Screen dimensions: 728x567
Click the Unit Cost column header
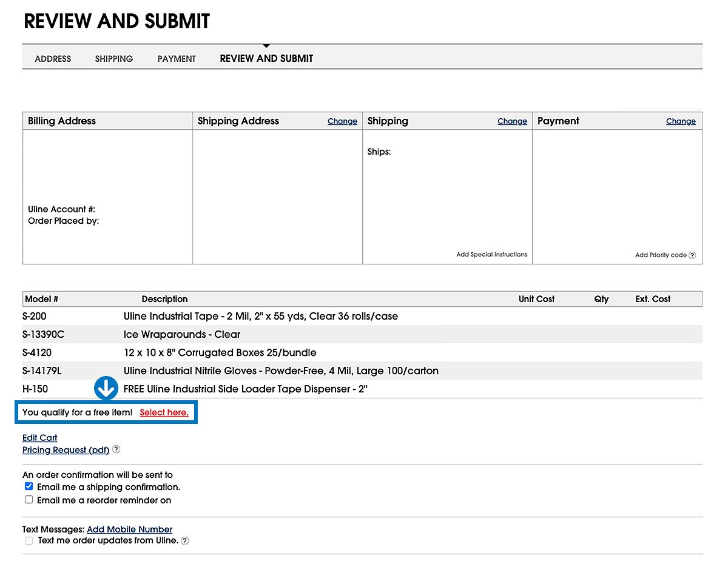tap(536, 299)
